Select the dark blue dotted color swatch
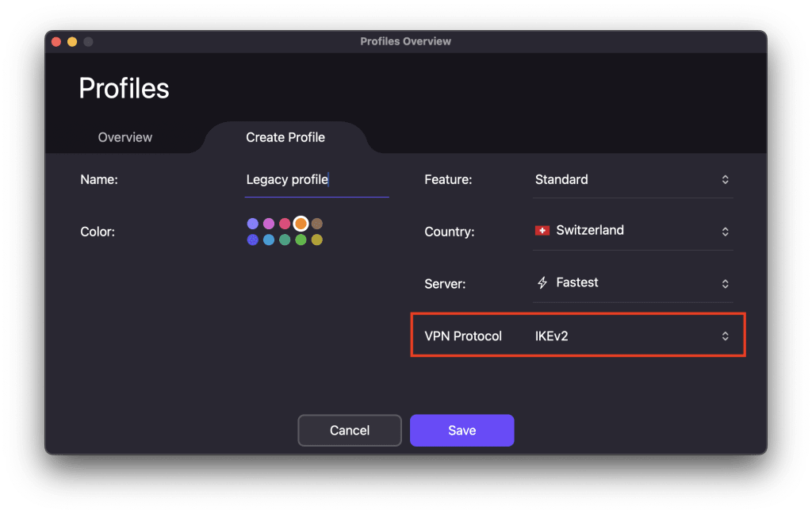Image resolution: width=812 pixels, height=514 pixels. click(x=253, y=240)
